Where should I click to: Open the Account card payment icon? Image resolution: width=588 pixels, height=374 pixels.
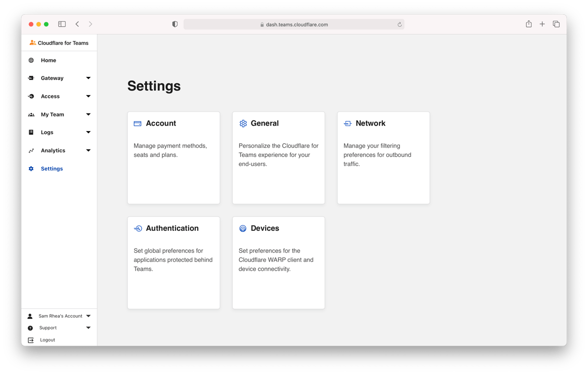tap(137, 123)
